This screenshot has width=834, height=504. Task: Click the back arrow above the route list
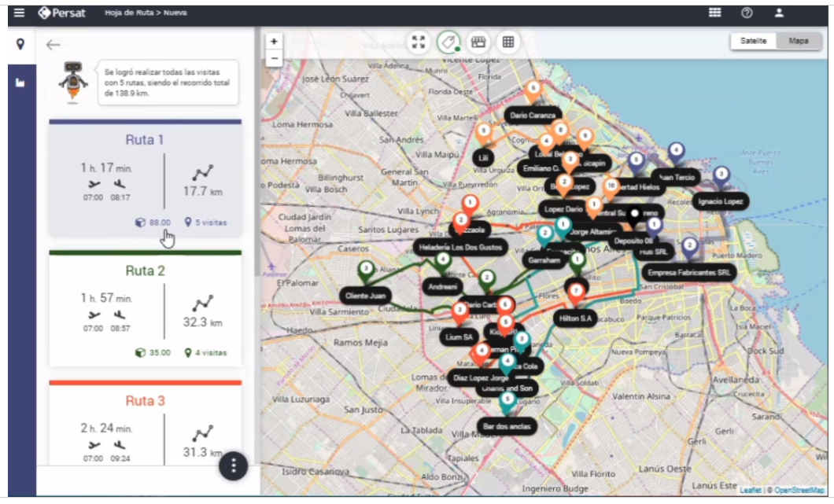[x=54, y=46]
